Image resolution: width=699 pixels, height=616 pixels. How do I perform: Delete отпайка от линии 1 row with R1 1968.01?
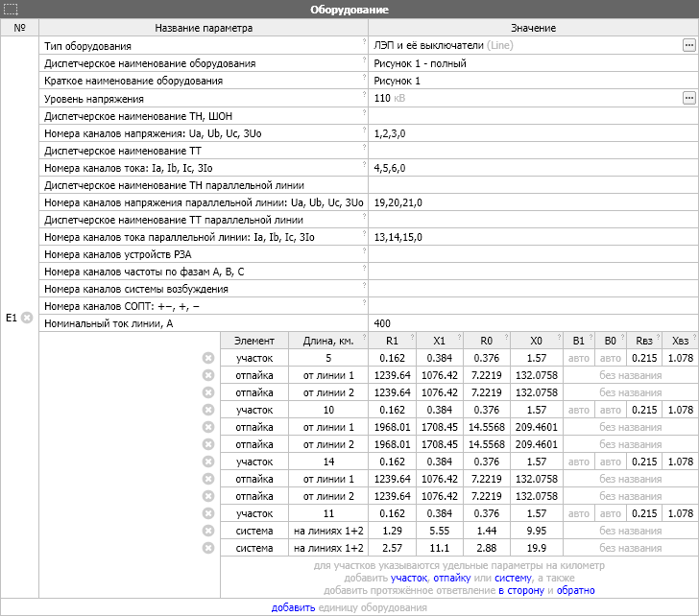(208, 427)
